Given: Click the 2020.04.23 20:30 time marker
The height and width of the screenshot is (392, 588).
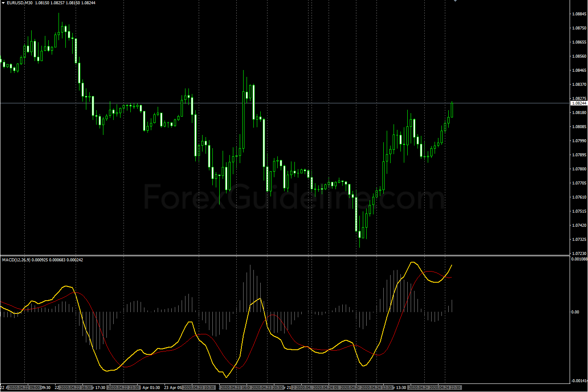Looking at the screenshot, I should (267, 388).
